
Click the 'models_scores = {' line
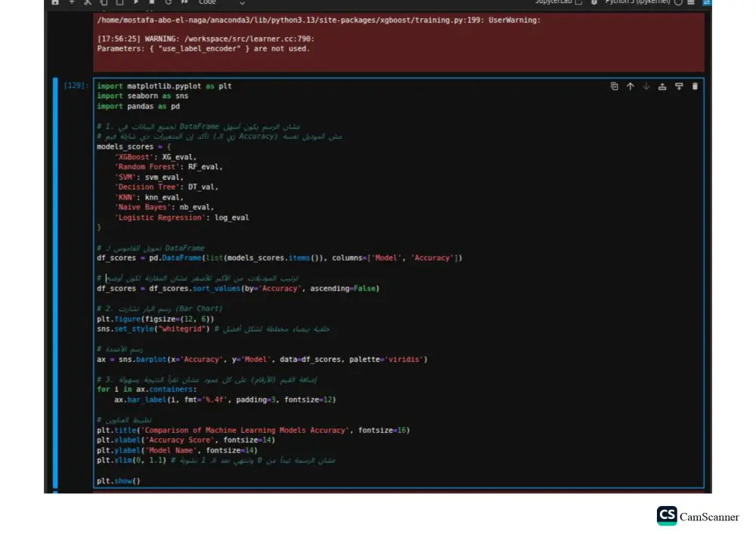point(134,147)
